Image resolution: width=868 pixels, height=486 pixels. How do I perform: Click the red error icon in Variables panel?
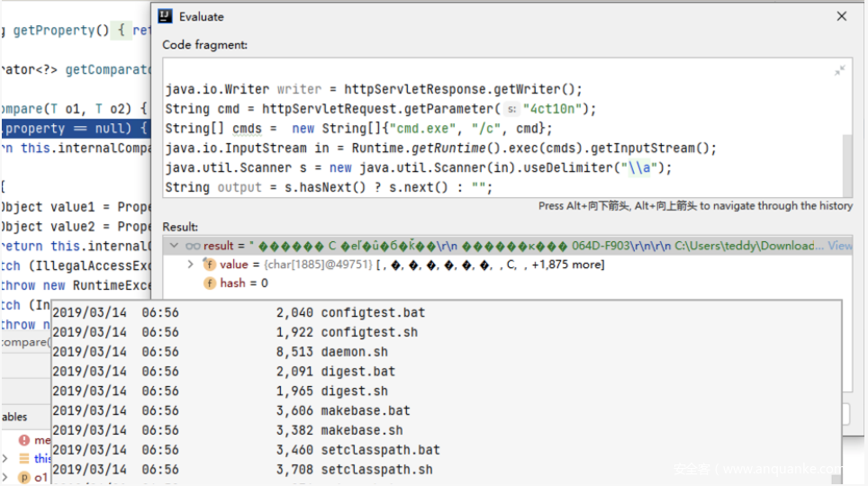[23, 440]
